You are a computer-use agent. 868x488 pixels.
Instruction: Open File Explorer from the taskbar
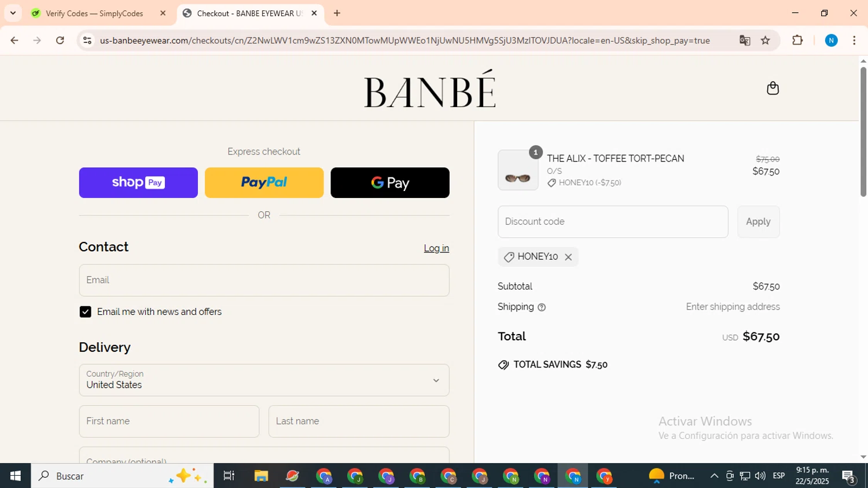click(x=261, y=476)
